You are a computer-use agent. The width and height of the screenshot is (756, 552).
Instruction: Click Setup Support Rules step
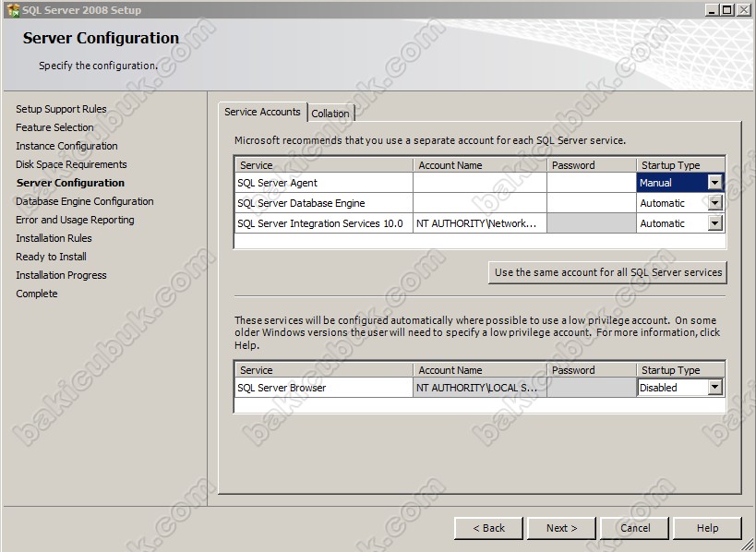(x=61, y=109)
